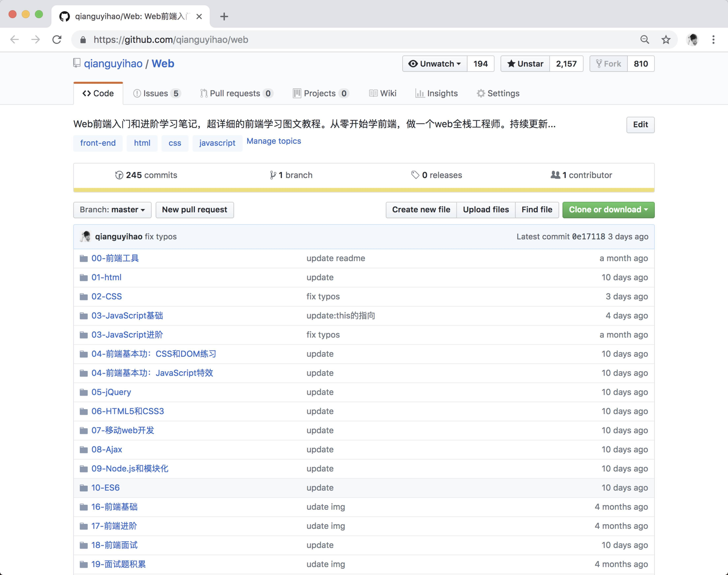Click the folder icon for 18-前端面试
Viewport: 728px width, 575px height.
83,545
